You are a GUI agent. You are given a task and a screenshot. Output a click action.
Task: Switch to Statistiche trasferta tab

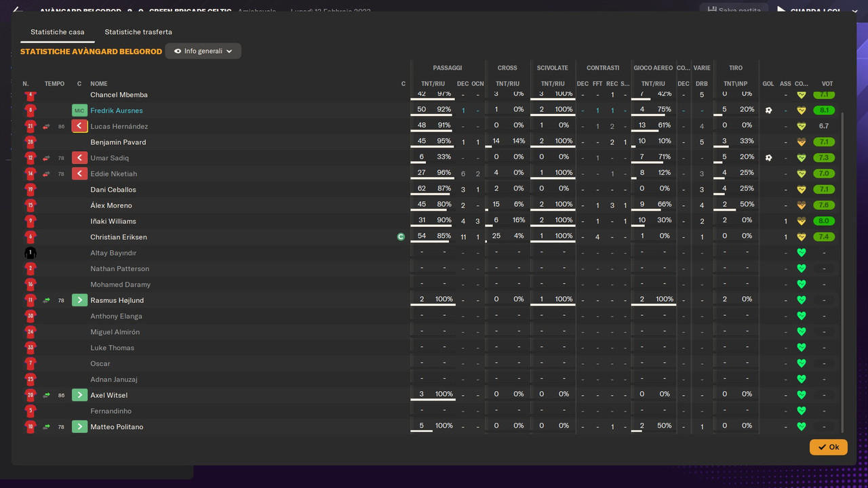(x=138, y=32)
